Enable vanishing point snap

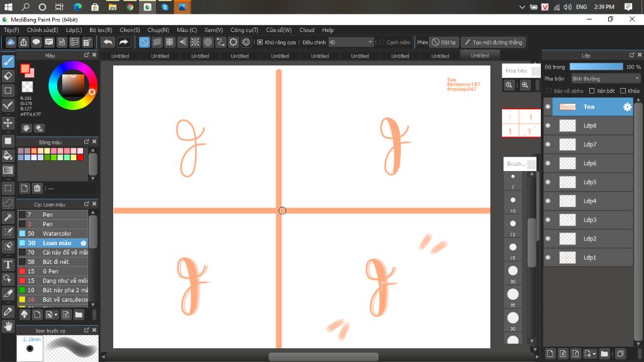182,42
